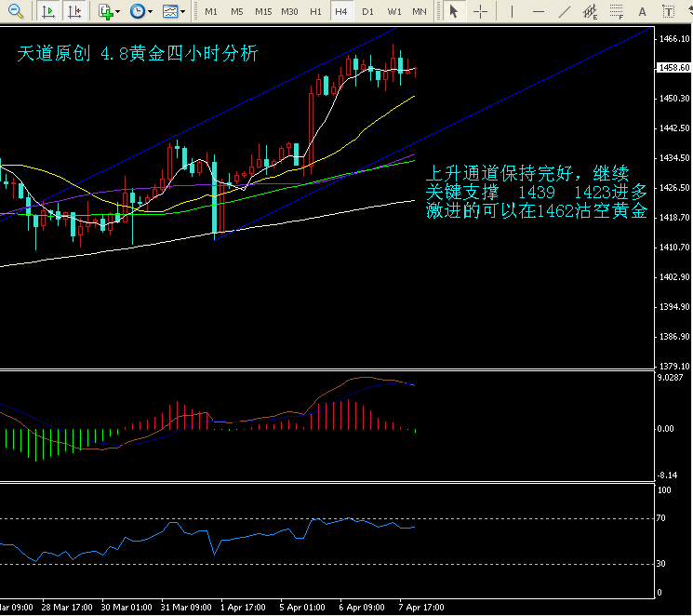Image resolution: width=693 pixels, height=616 pixels.
Task: Click the 1442.50 price scale label
Action: point(674,127)
